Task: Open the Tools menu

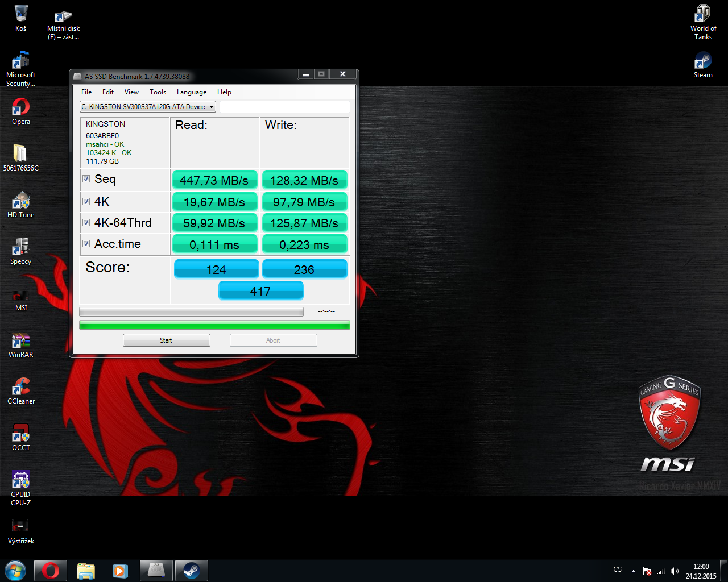Action: (158, 92)
